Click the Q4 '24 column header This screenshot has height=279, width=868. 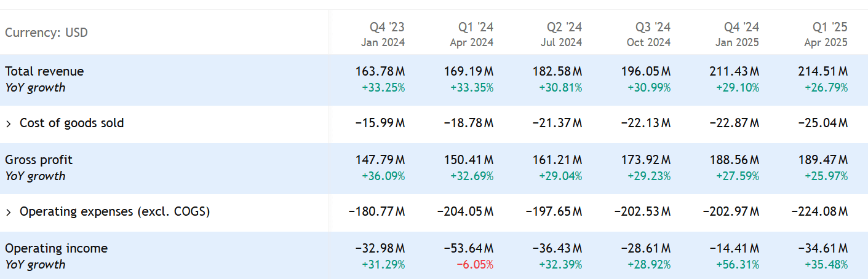pyautogui.click(x=741, y=28)
